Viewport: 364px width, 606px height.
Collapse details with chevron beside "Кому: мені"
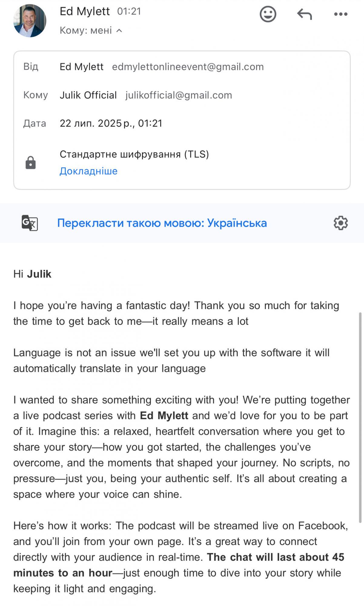[x=119, y=30]
